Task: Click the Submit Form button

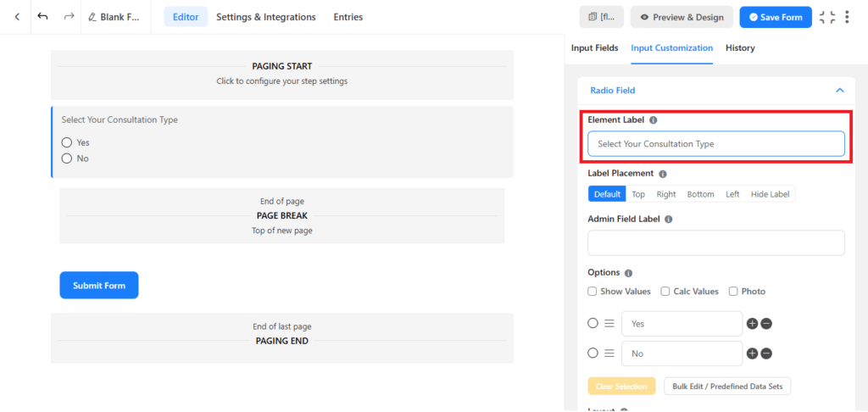Action: 99,285
